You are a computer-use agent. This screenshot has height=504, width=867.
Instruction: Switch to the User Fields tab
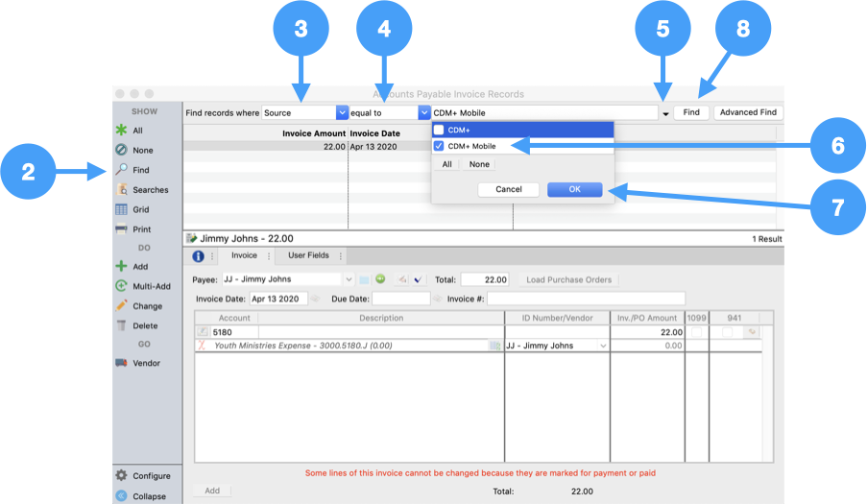308,256
